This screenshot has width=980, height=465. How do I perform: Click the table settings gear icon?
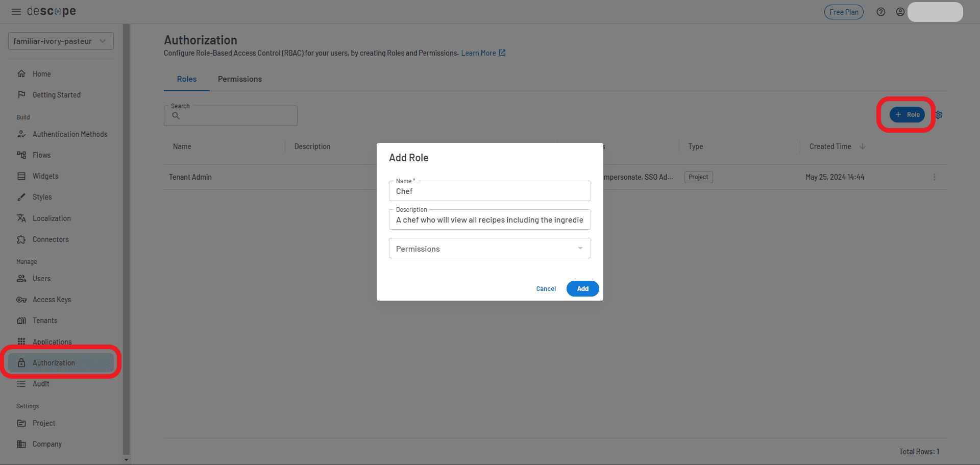(938, 115)
